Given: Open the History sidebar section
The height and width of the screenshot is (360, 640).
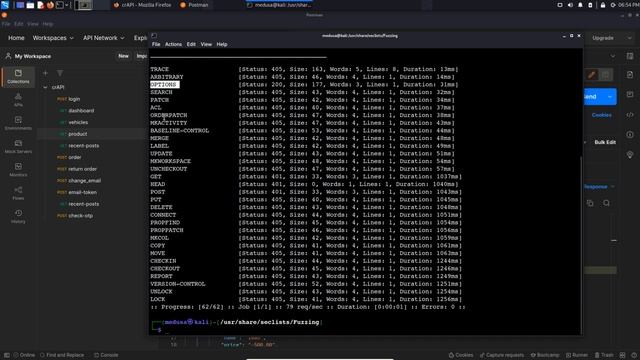Looking at the screenshot, I should (x=18, y=216).
